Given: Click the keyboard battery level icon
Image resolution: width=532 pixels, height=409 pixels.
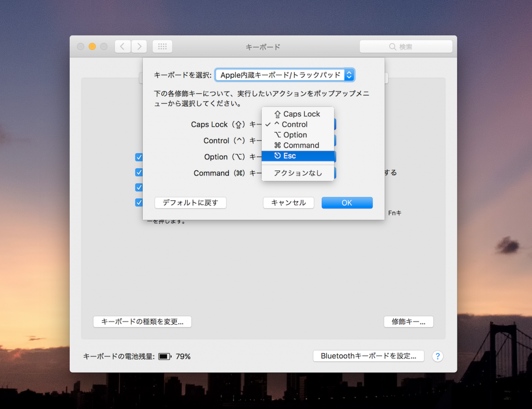Looking at the screenshot, I should (x=164, y=356).
